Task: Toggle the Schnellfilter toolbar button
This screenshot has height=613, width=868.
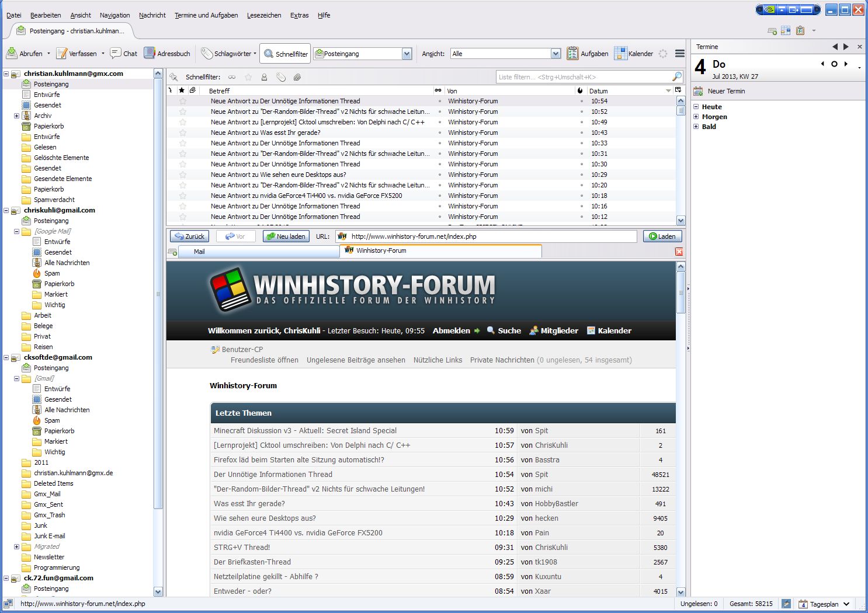Action: (286, 54)
